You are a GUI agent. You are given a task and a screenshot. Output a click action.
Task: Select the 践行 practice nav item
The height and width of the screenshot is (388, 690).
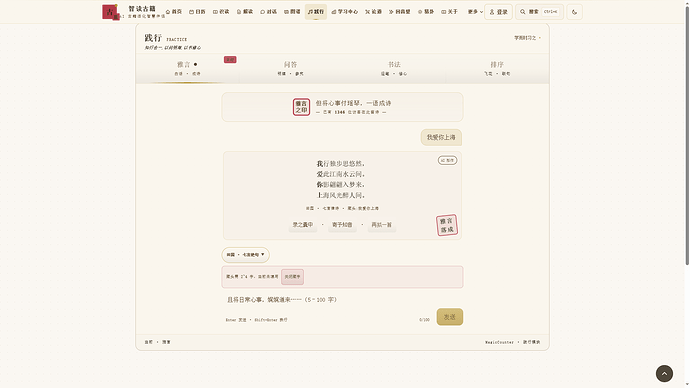(316, 12)
